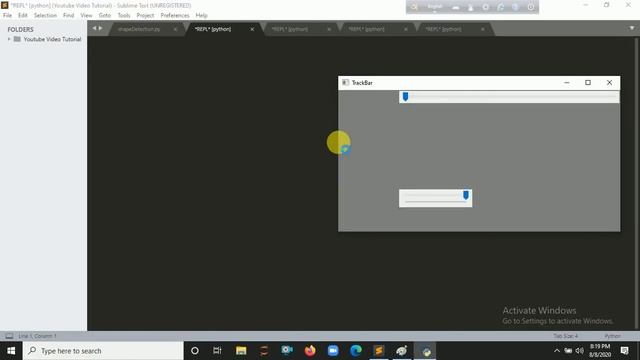This screenshot has height=360, width=640.
Task: Open File Explorer from taskbar
Action: (241, 351)
